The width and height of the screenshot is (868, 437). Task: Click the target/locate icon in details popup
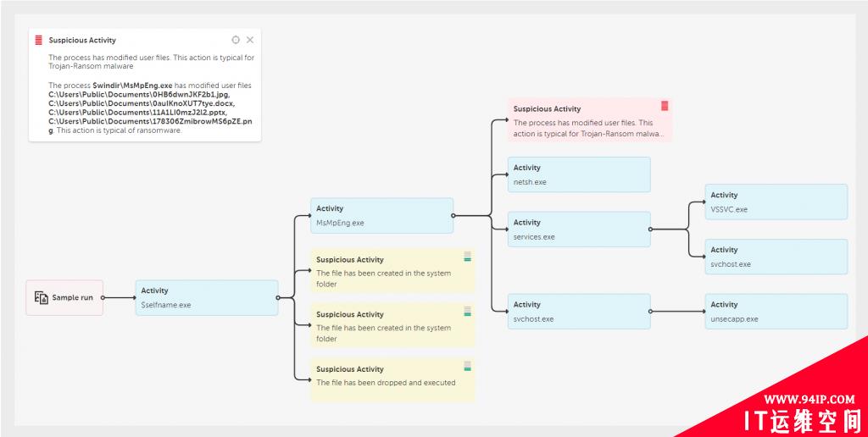point(236,40)
